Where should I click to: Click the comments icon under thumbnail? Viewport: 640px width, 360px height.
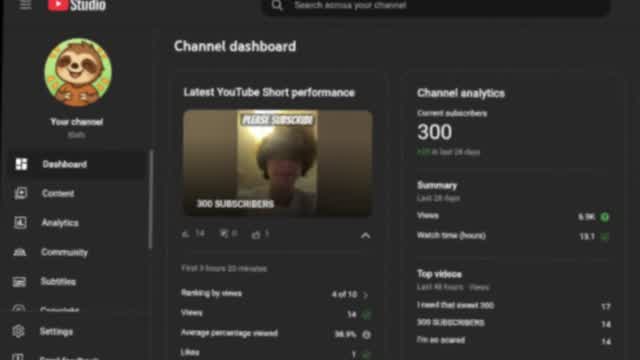click(x=224, y=234)
